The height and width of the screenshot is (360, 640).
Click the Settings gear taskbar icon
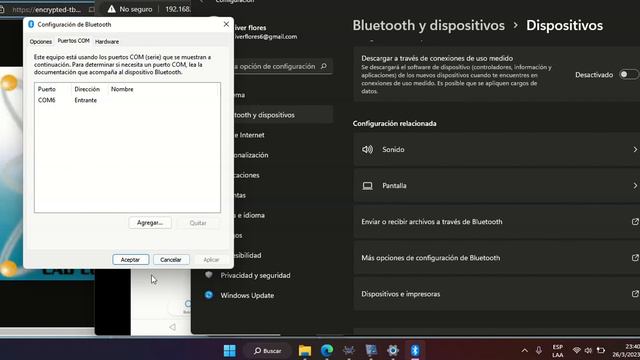click(393, 351)
